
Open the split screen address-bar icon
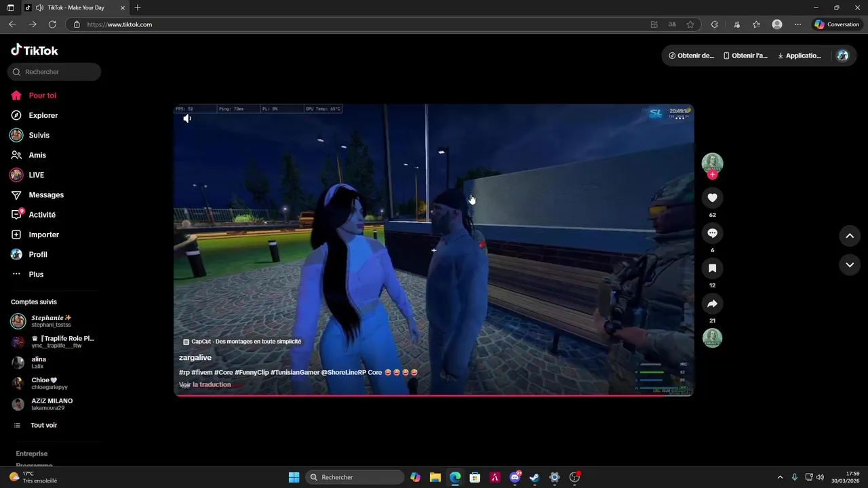[x=654, y=24]
